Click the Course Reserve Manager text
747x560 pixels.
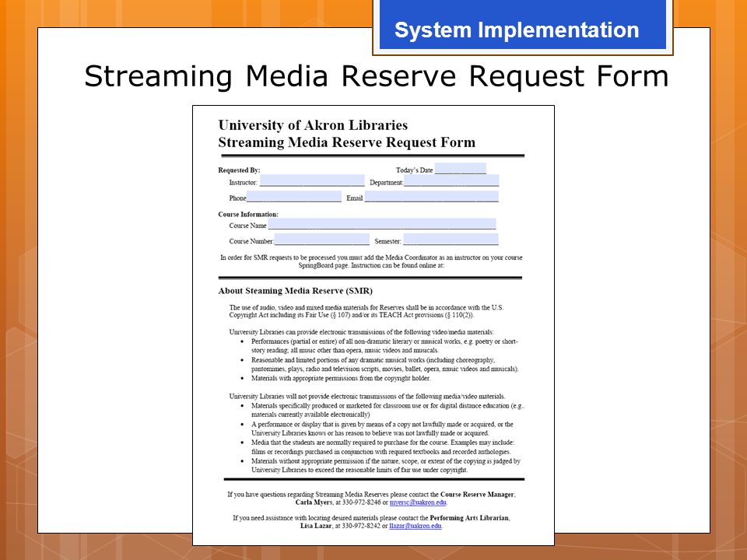click(478, 495)
